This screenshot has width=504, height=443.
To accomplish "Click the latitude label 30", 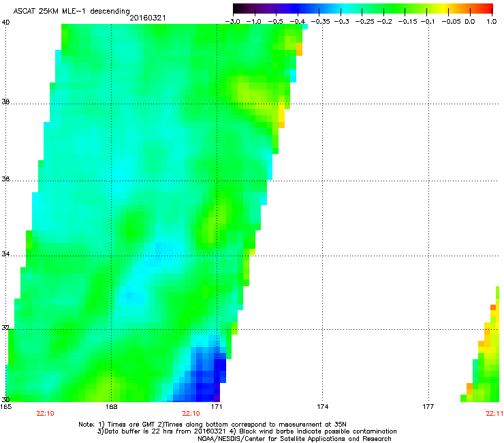I will tap(5, 399).
